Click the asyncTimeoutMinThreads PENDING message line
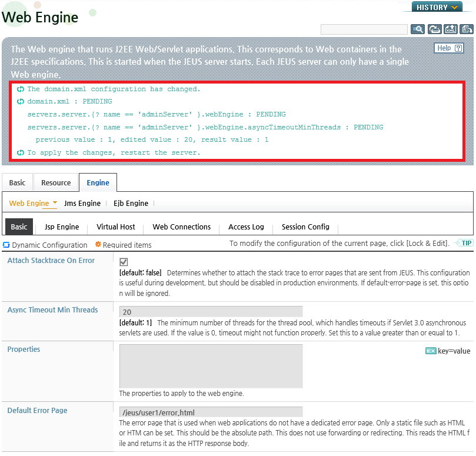Image resolution: width=476 pixels, height=456 pixels. click(205, 127)
